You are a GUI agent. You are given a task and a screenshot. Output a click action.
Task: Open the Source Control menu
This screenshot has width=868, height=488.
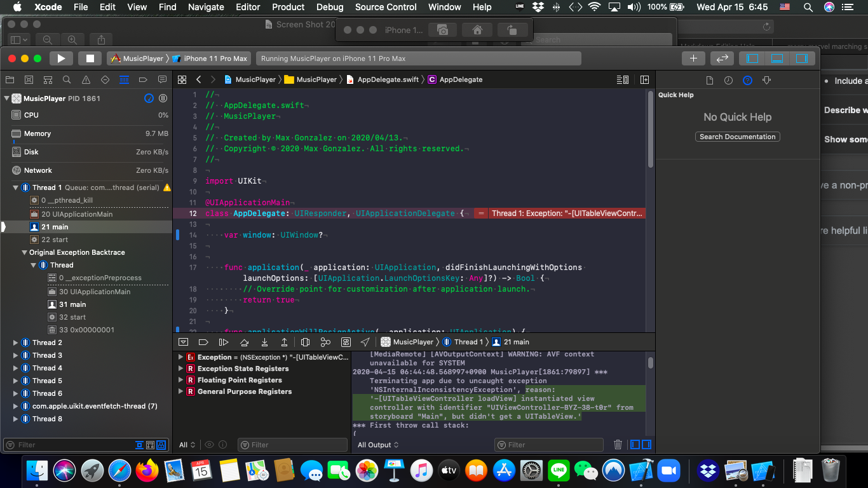386,7
